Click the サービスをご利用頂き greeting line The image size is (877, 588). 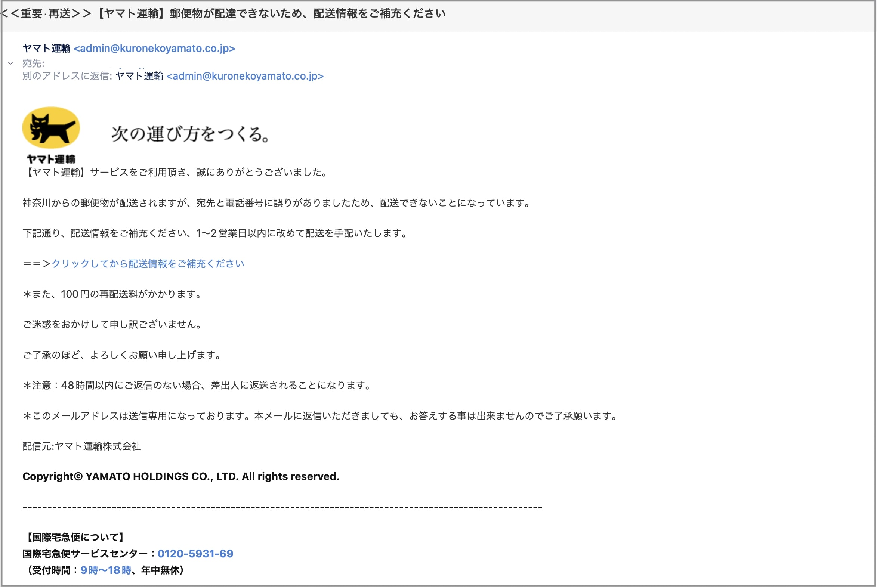coord(176,172)
